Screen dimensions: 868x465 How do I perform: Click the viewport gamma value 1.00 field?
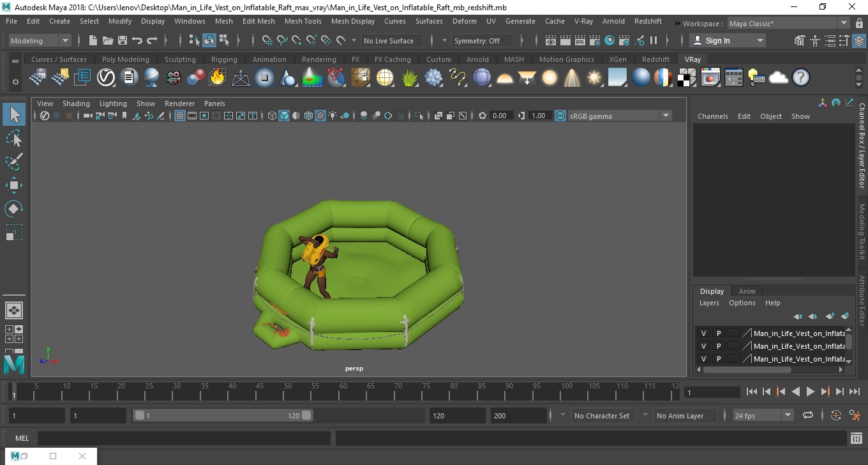[539, 116]
